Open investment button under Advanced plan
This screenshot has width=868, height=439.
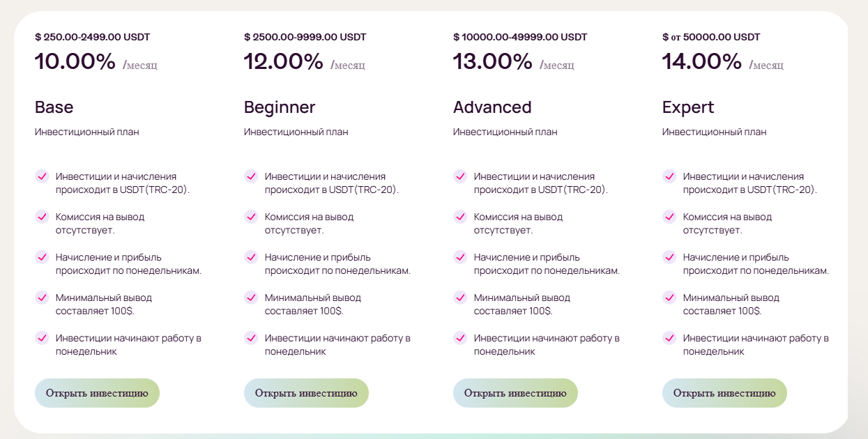tap(515, 393)
